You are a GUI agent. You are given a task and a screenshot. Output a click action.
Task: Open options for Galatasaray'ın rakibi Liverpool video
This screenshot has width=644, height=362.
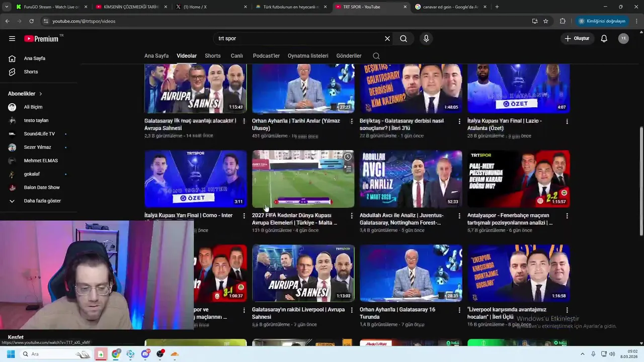click(352, 310)
